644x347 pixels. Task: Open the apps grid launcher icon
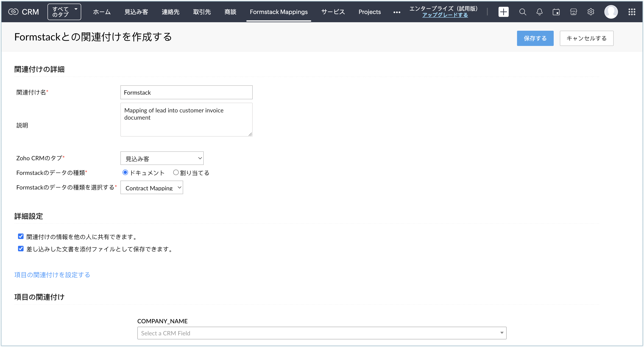click(632, 12)
